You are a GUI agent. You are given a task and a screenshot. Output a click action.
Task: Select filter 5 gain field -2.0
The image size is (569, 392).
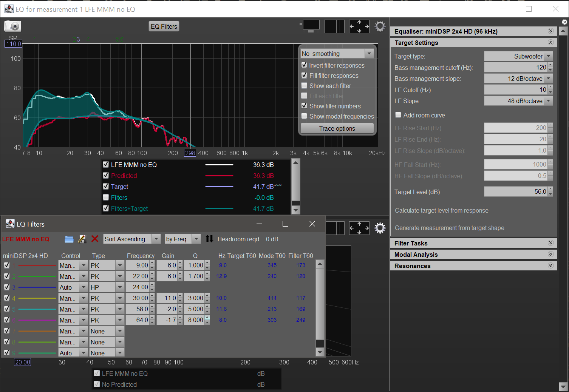coord(167,309)
